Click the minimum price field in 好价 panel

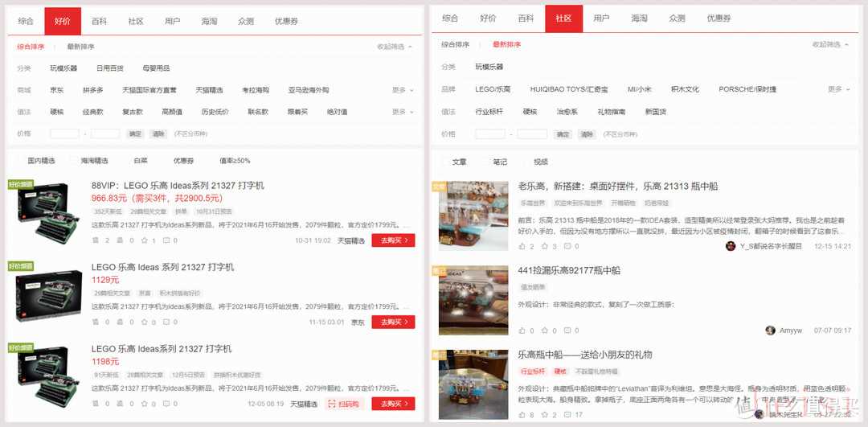(64, 133)
